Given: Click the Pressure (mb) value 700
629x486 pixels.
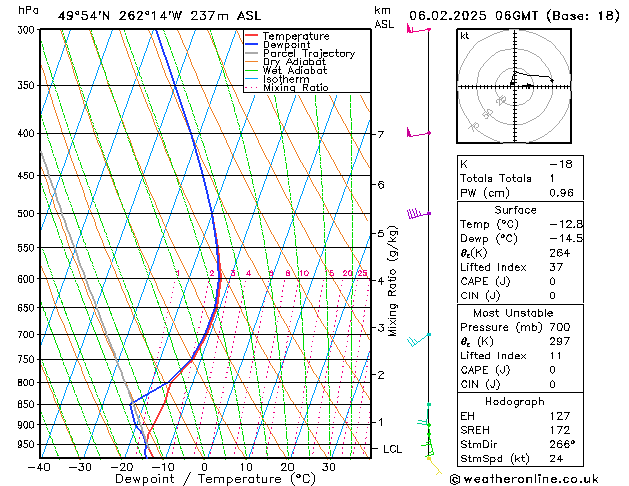Looking at the screenshot, I should click(560, 327).
